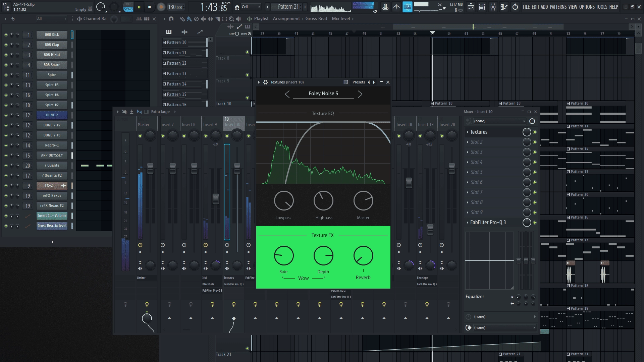
Task: Click the typing keyboard to piano icon
Action: click(x=408, y=7)
